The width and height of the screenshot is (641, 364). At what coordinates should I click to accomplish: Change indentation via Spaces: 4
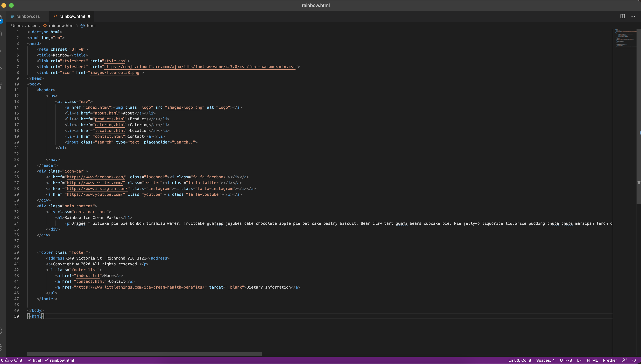click(545, 360)
